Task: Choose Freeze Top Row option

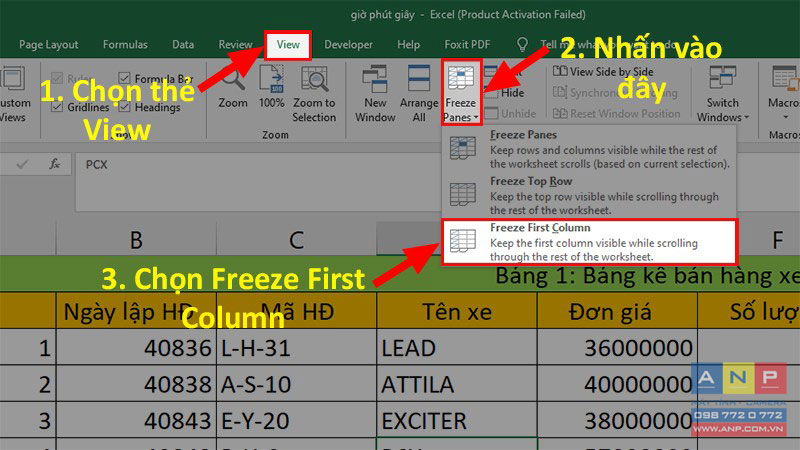Action: [x=589, y=195]
